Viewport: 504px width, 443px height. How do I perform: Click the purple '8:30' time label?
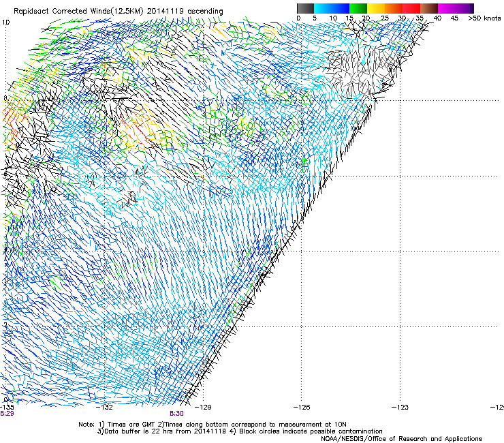[176, 414]
